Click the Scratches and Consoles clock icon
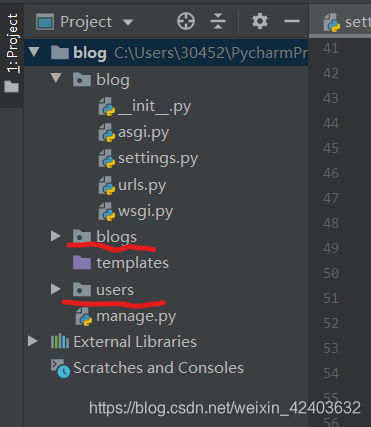This screenshot has width=371, height=427. [60, 368]
